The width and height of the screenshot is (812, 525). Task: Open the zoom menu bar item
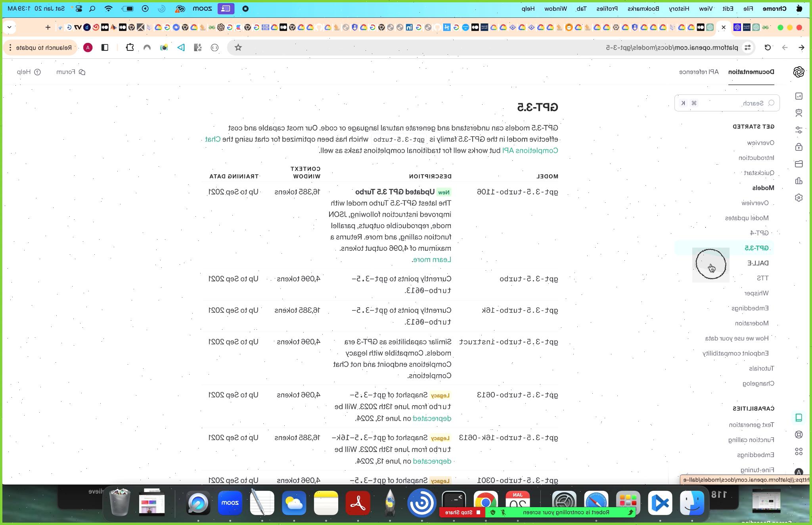coord(202,8)
